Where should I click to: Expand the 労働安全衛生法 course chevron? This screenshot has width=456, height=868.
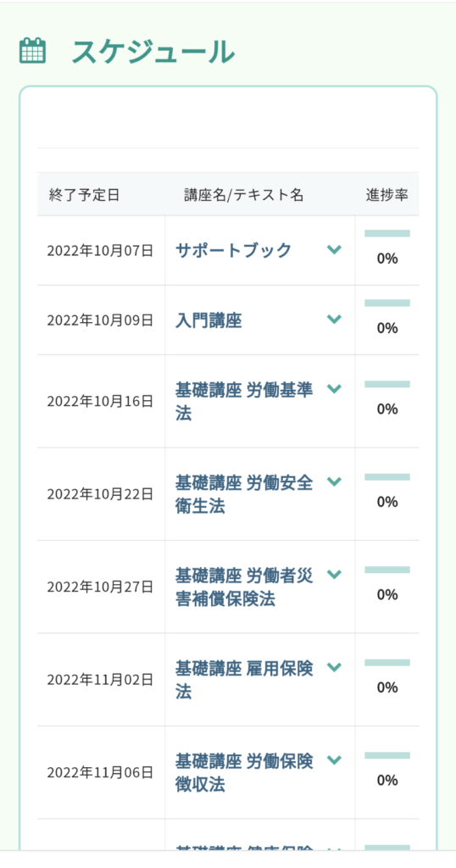334,481
